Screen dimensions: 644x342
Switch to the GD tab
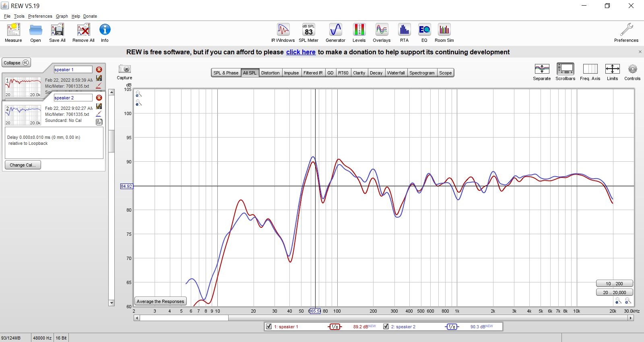click(x=330, y=73)
